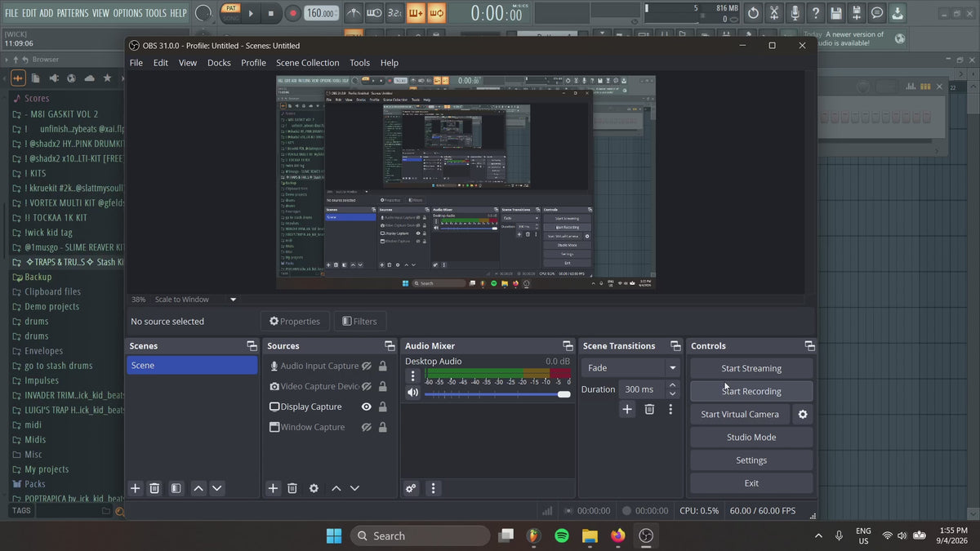980x551 pixels.
Task: Open Settings from OBS Controls
Action: [x=751, y=460]
